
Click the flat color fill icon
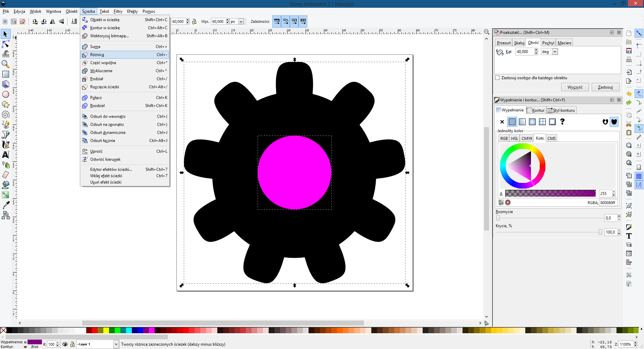(512, 122)
